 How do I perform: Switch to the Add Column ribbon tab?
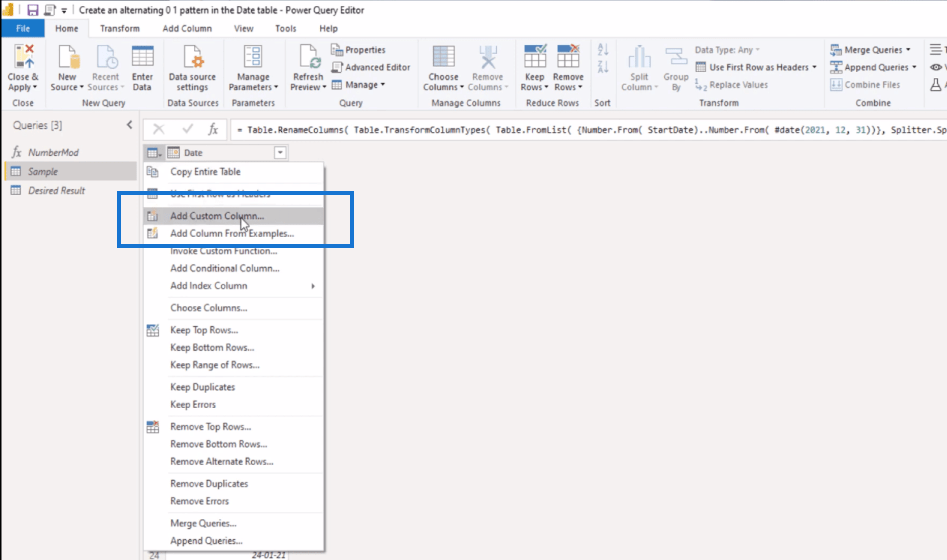coord(187,28)
